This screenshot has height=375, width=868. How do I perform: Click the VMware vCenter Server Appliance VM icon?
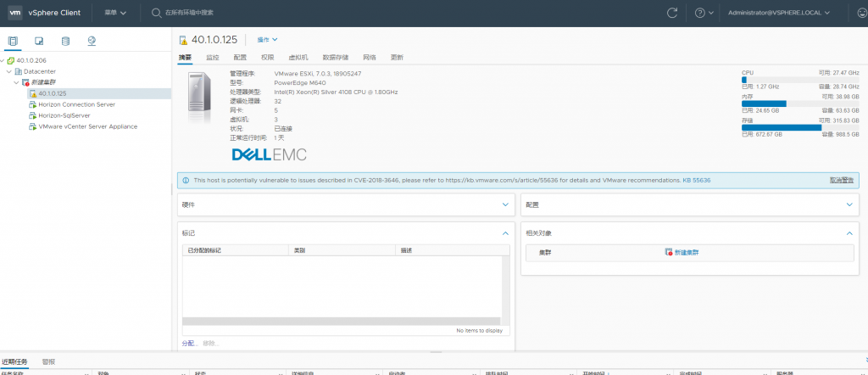(33, 127)
